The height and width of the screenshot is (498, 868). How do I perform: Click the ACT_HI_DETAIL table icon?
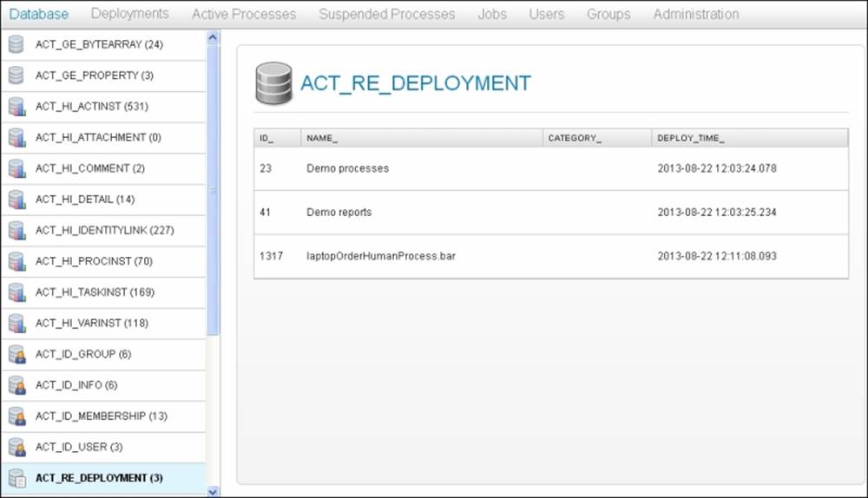[x=16, y=200]
